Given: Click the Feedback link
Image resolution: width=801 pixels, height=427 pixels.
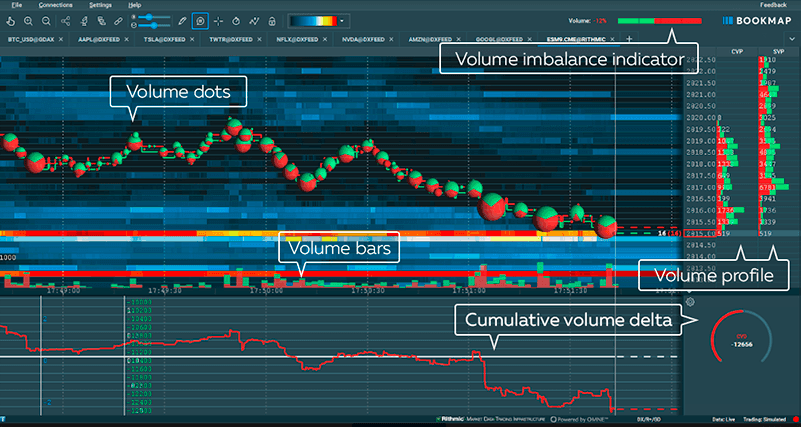Looking at the screenshot, I should [x=773, y=5].
